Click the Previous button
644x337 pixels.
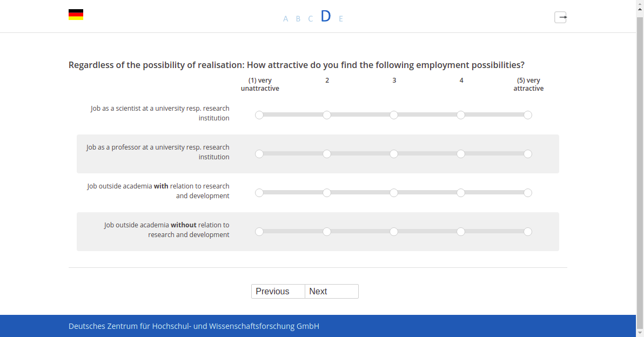pyautogui.click(x=278, y=292)
